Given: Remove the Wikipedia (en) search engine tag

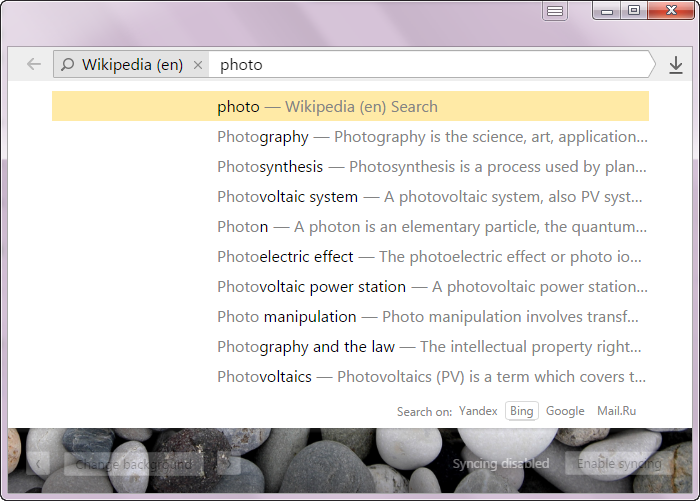Looking at the screenshot, I should pos(198,65).
